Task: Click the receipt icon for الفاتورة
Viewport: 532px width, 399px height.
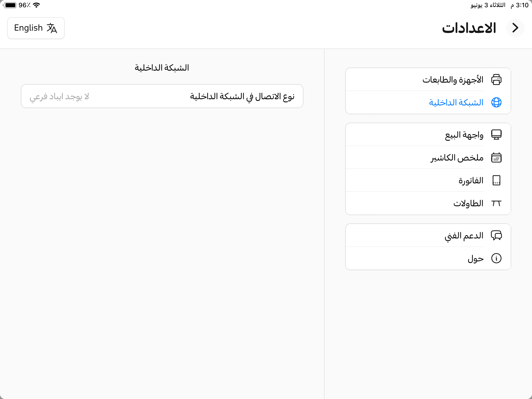Action: click(x=496, y=180)
